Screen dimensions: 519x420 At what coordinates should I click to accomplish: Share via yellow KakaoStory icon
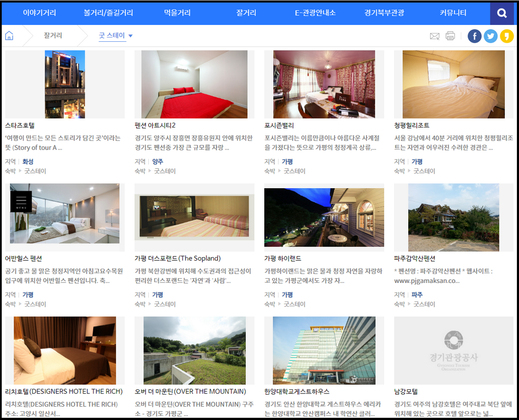[x=507, y=36]
